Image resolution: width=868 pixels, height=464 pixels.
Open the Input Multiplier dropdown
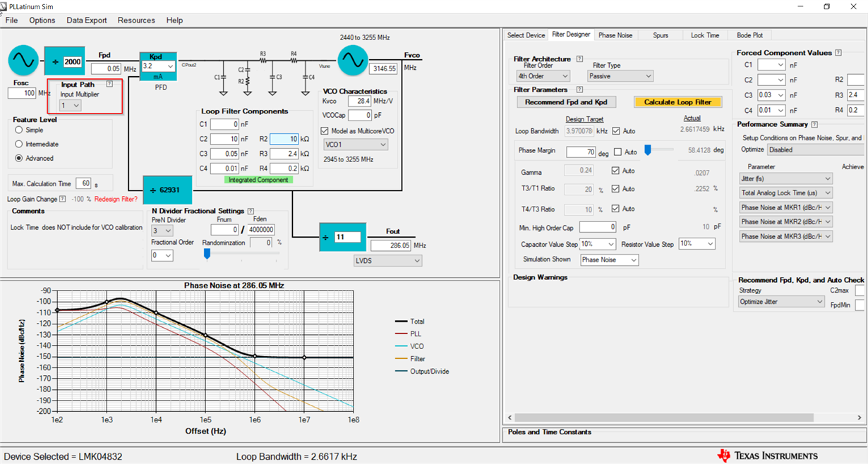[x=70, y=105]
